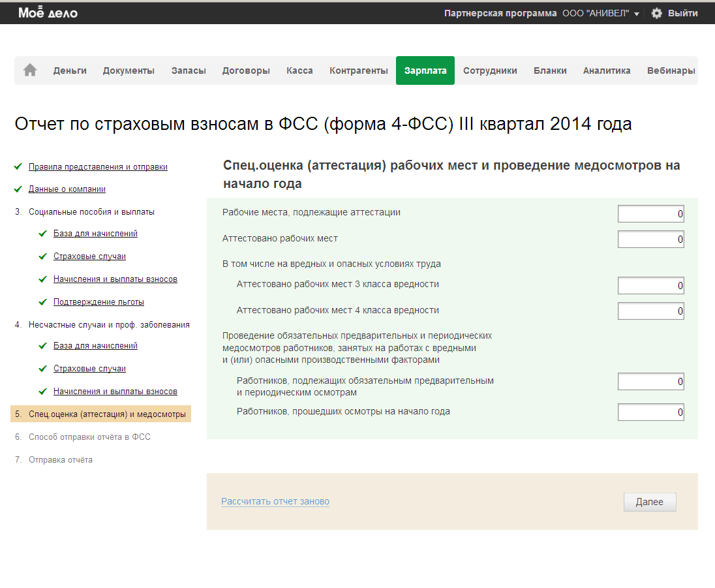The image size is (715, 588).
Task: Click the Работников, прошедших осмотры field
Action: (x=650, y=412)
